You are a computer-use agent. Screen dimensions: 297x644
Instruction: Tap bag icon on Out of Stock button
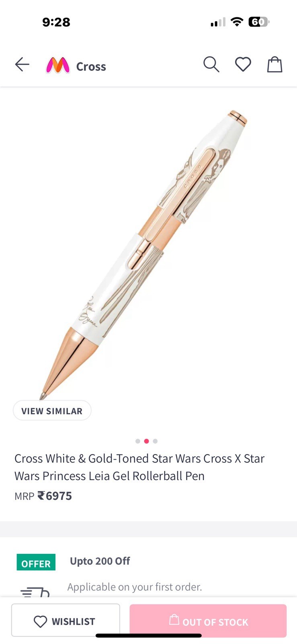click(174, 619)
